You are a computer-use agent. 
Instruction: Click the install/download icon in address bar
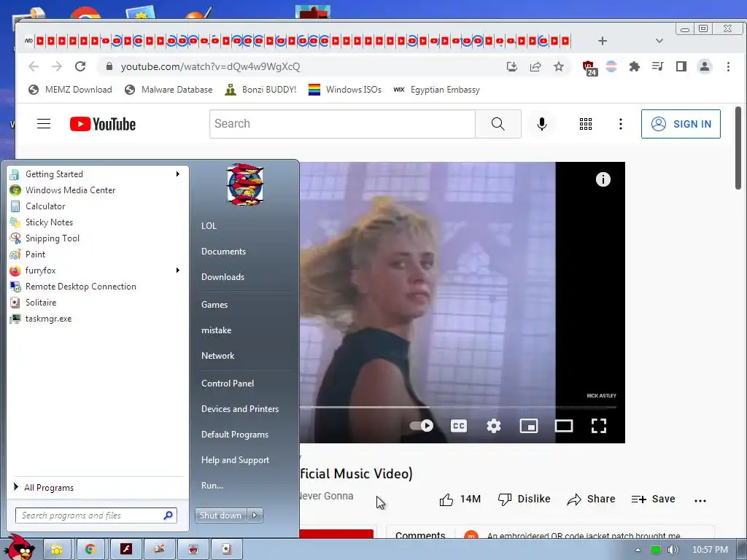(x=512, y=66)
